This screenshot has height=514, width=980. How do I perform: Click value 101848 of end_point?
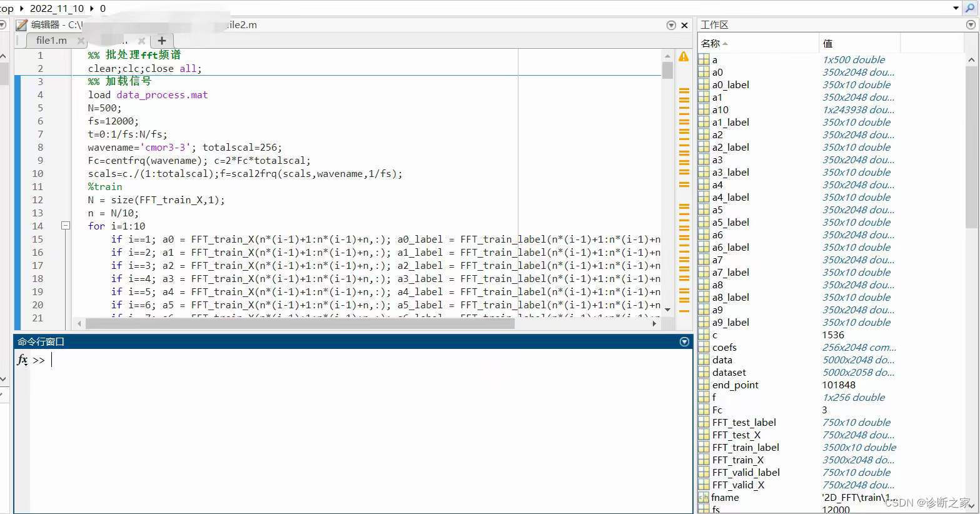[x=839, y=385]
